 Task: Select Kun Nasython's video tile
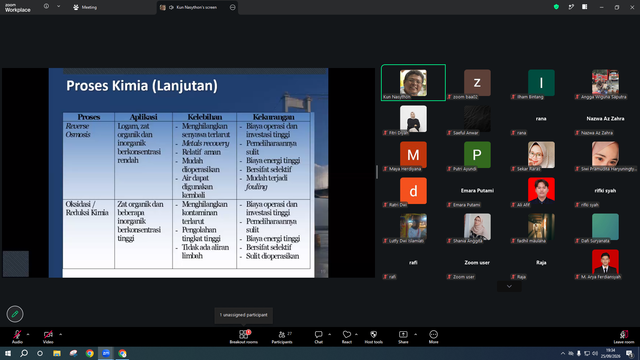tap(413, 82)
